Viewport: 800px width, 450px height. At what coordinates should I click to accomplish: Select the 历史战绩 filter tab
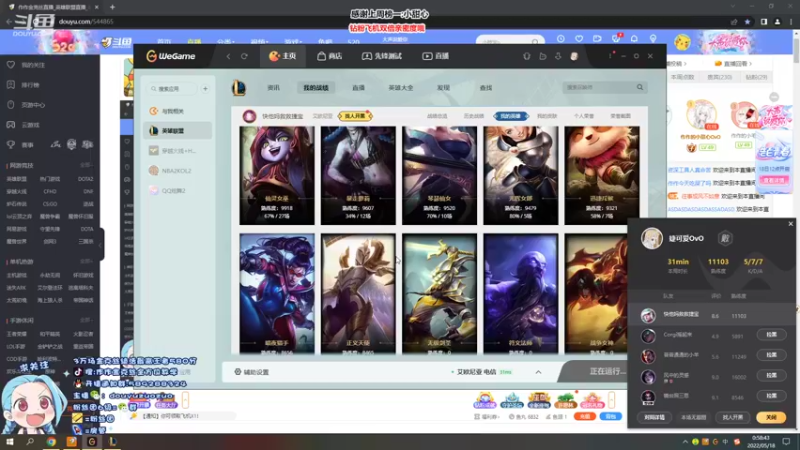[473, 116]
